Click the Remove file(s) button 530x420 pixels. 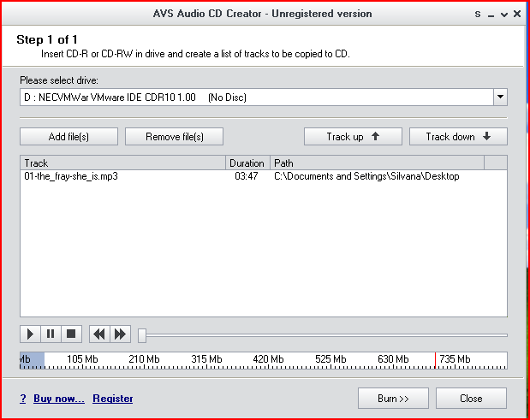pos(174,136)
